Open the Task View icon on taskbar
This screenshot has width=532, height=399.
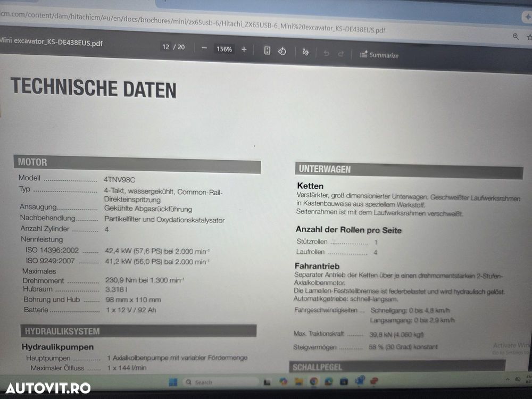(268, 383)
